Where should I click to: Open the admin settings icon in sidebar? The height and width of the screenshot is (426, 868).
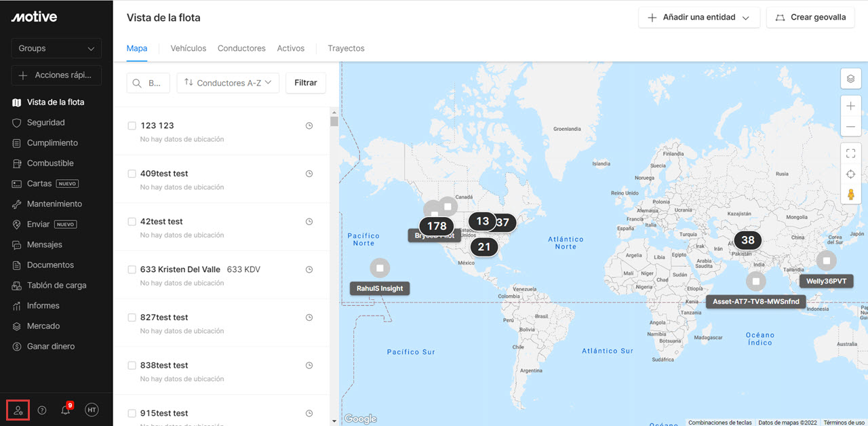[18, 410]
